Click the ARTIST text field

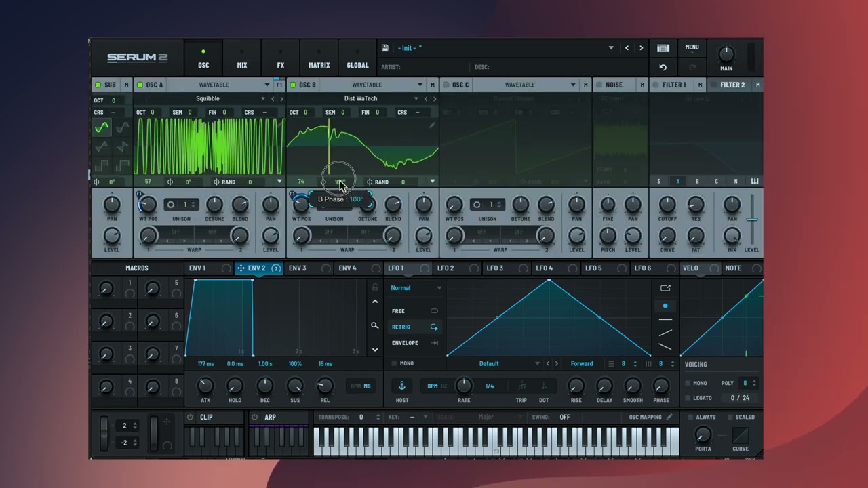(424, 67)
